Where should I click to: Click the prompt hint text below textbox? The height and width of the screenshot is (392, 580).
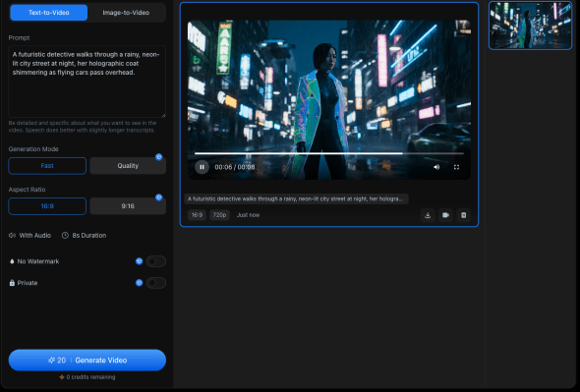[83, 127]
